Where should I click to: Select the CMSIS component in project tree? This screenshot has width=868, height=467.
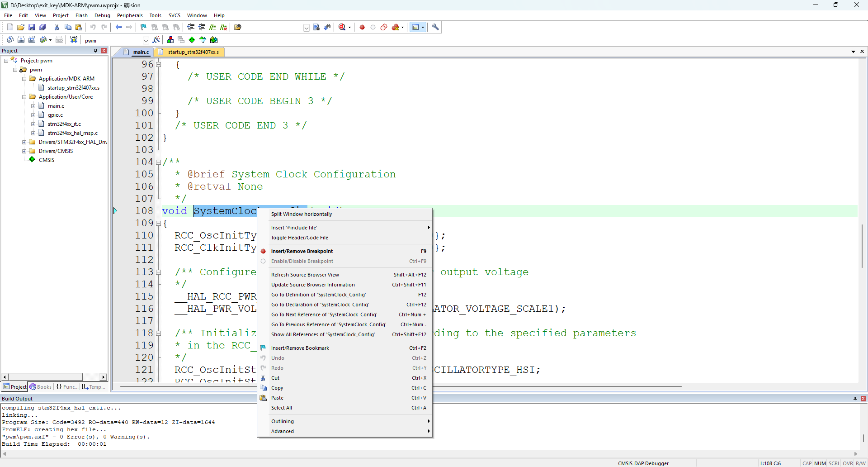47,160
